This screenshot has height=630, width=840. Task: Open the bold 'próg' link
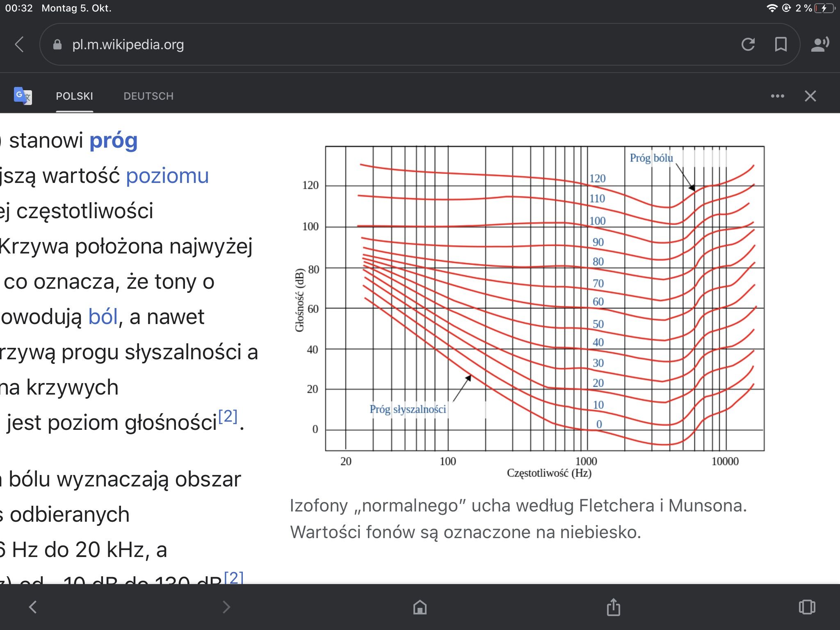[114, 141]
